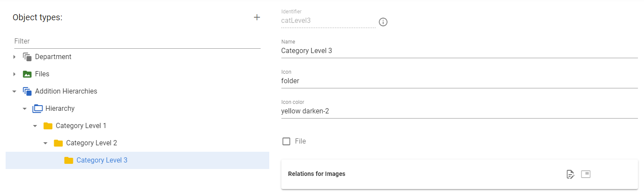Click the edit icon in Relations for Images
Viewport: 644px width, 194px height.
point(571,174)
